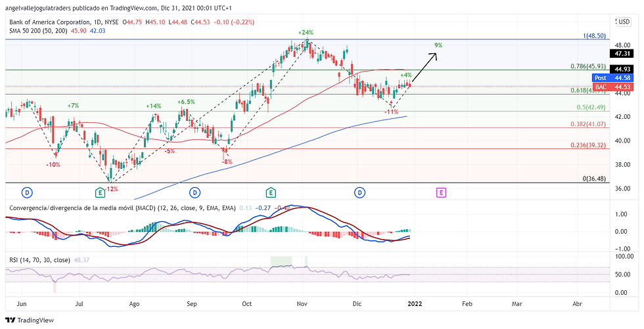
Task: Click the Abr label on the time axis
Action: tap(578, 304)
